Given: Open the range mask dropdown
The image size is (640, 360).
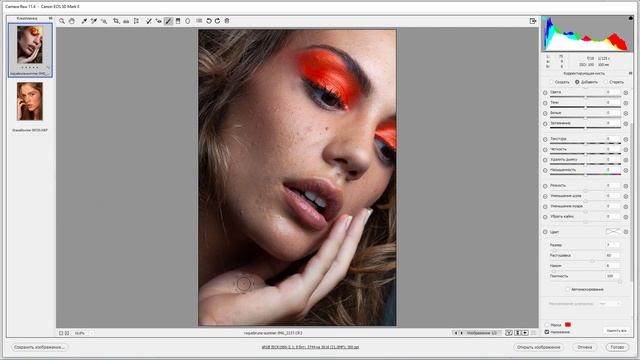Looking at the screenshot, I should [610, 304].
